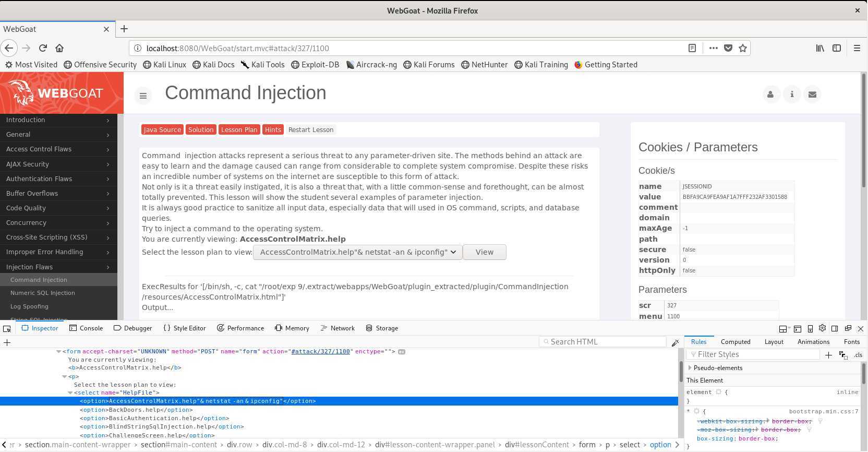
Task: Show the Firefox sidebars icon
Action: click(x=837, y=48)
